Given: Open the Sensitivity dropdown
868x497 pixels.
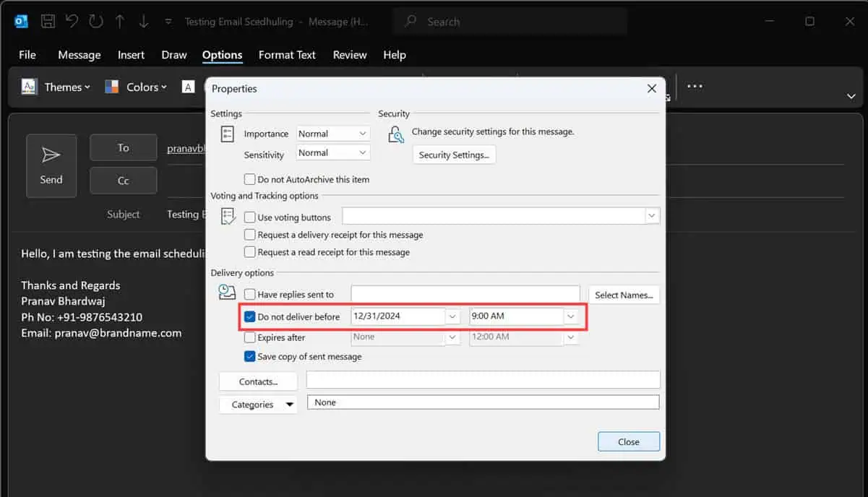Looking at the screenshot, I should click(x=333, y=152).
